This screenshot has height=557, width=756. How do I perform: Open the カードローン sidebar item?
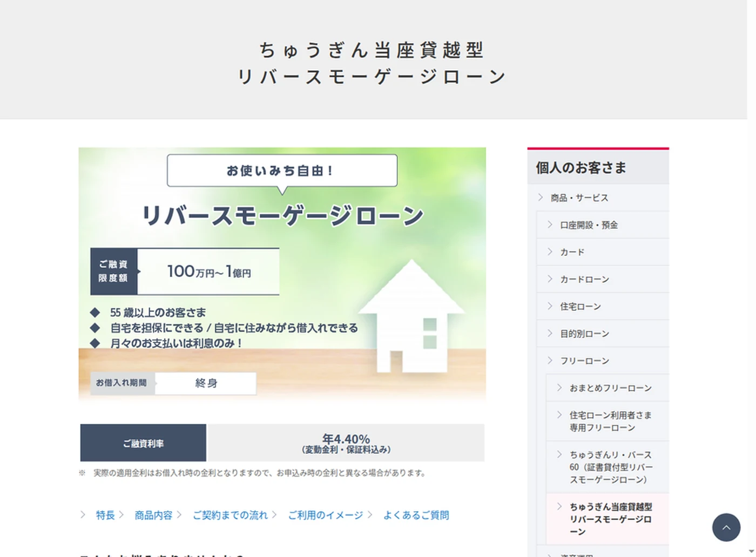(603, 279)
